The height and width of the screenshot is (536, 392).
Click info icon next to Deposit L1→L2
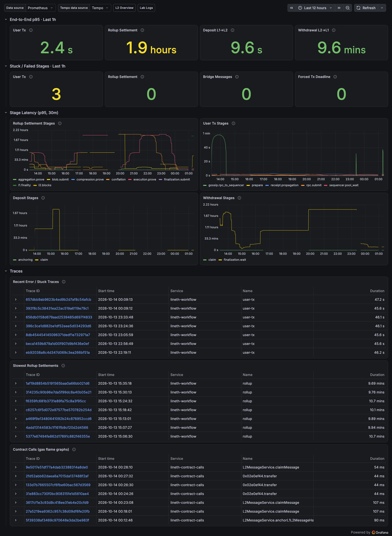tap(233, 30)
